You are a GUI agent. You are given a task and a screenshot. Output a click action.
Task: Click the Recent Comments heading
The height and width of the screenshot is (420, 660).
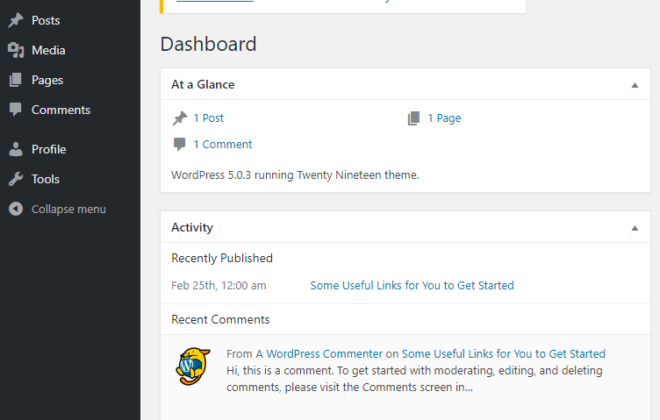(221, 319)
